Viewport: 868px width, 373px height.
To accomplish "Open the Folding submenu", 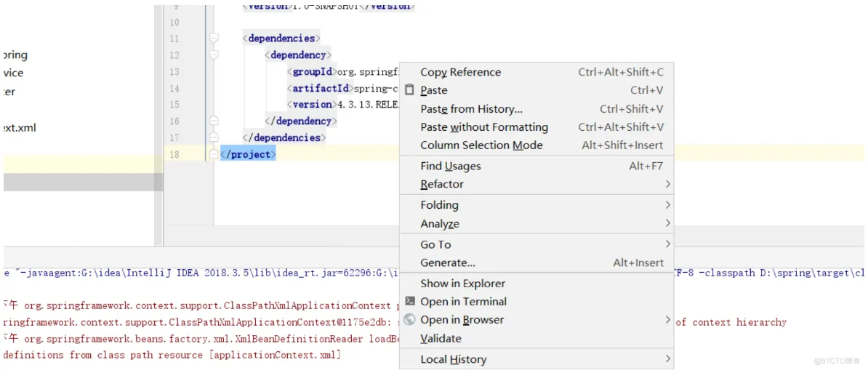I will pos(537,205).
